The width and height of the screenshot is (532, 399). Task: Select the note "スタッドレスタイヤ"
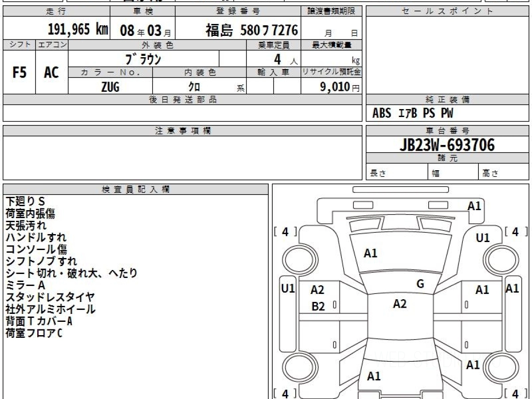click(x=51, y=297)
